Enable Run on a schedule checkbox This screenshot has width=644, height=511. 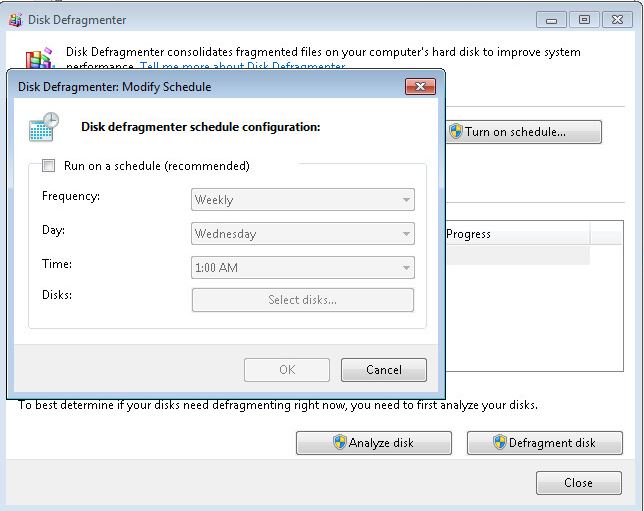[48, 166]
